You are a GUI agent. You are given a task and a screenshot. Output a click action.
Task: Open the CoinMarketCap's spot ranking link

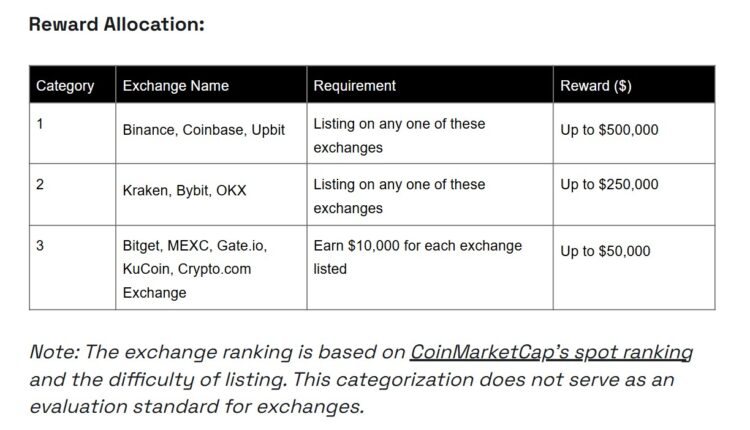(552, 353)
